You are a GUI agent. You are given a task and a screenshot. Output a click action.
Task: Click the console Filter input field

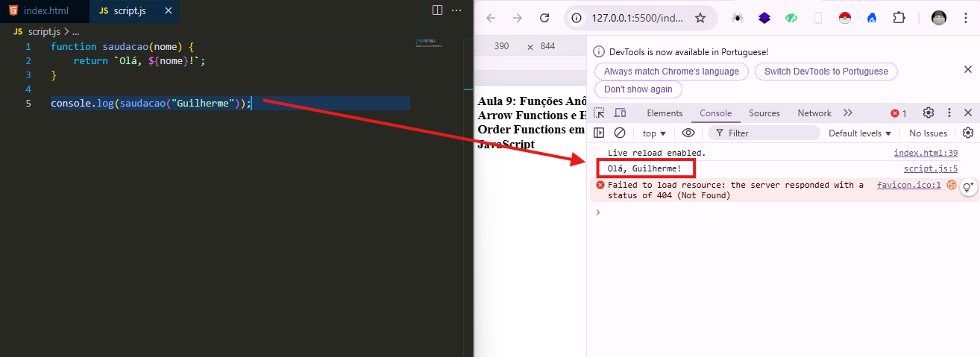[x=768, y=133]
